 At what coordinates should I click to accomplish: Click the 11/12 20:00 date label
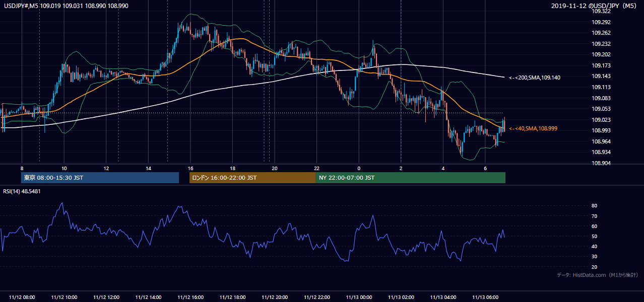(275, 297)
